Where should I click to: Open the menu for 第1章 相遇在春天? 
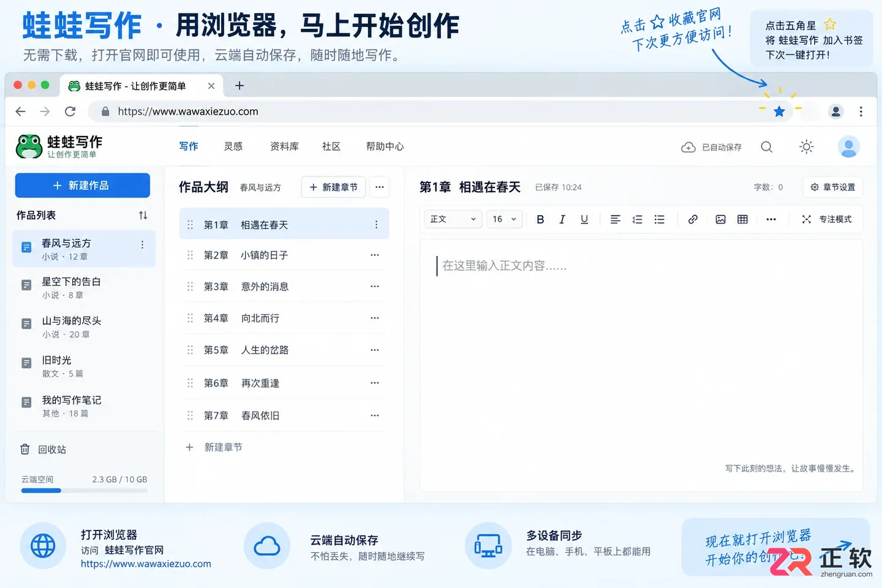[x=376, y=225]
